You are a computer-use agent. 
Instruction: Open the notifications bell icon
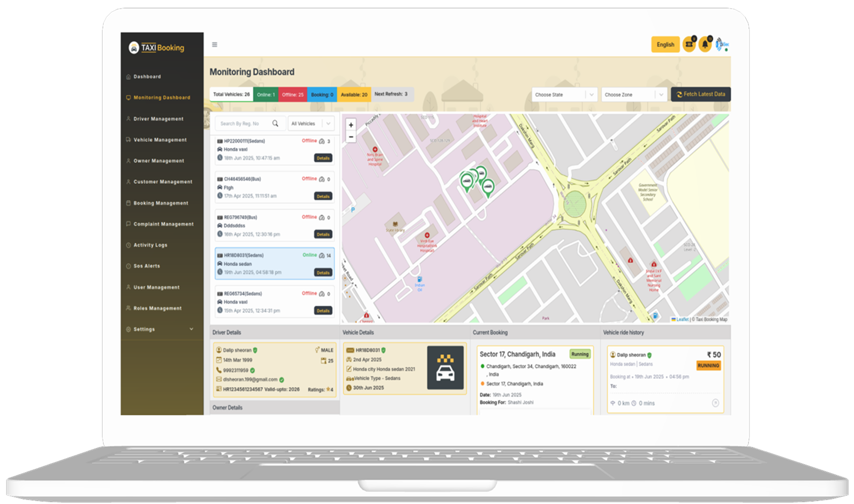pyautogui.click(x=705, y=45)
